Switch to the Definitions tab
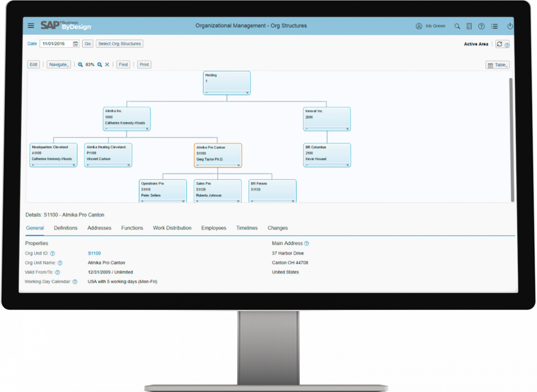This screenshot has width=537, height=392. [66, 228]
